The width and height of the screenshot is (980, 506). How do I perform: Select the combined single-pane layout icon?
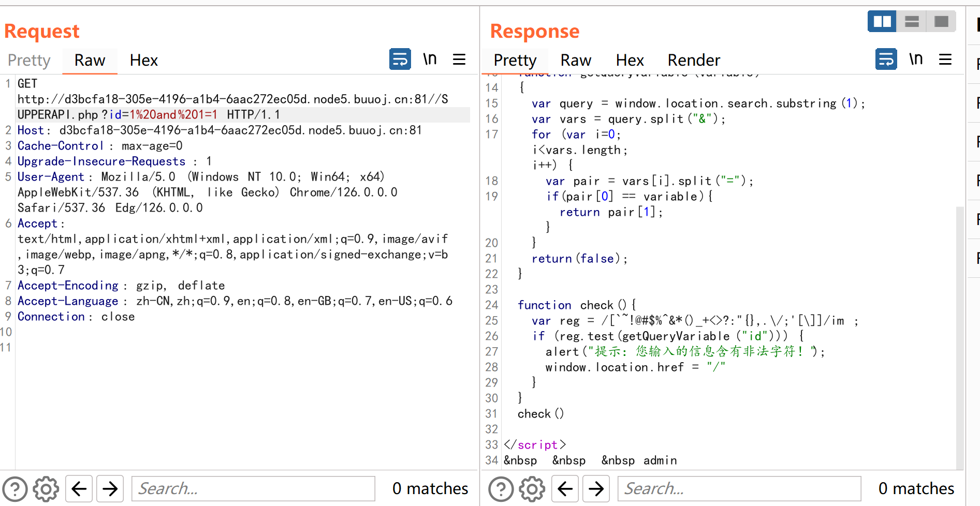coord(941,21)
